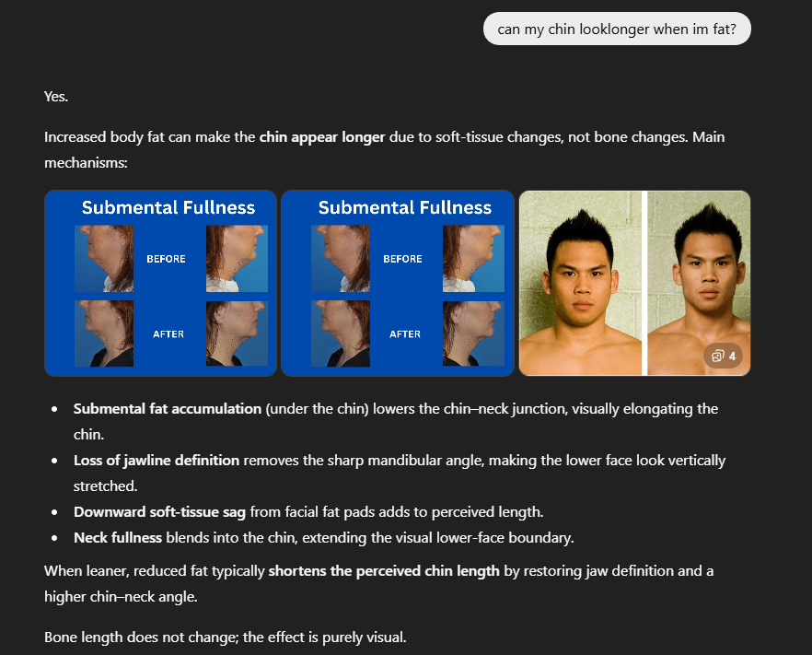812x655 pixels.
Task: Click the AFTER label in first image
Action: click(168, 334)
